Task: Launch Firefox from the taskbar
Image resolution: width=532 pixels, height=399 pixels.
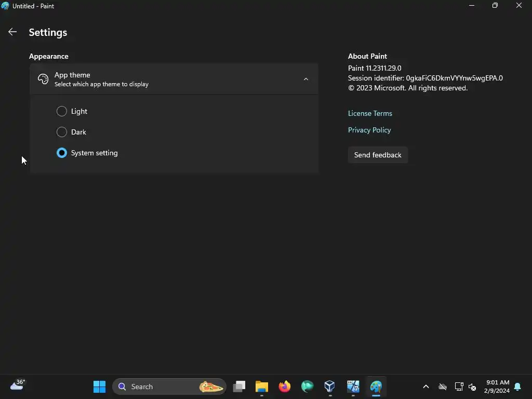Action: 284,387
